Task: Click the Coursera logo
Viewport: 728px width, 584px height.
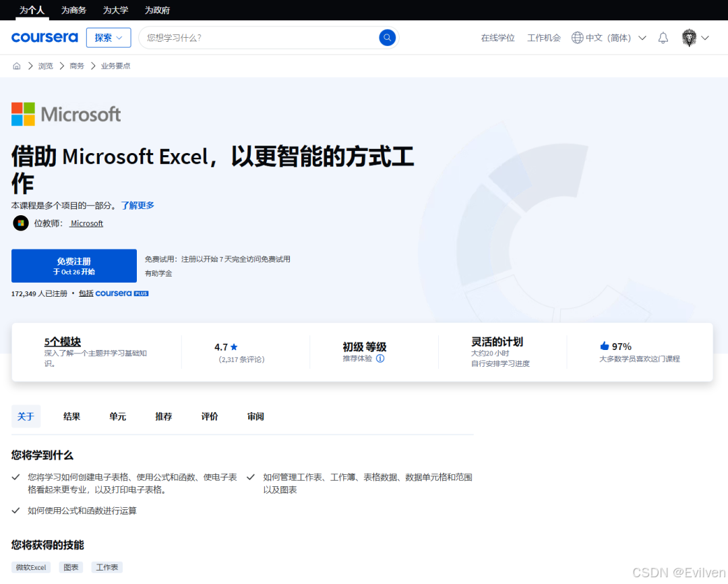Action: point(44,37)
